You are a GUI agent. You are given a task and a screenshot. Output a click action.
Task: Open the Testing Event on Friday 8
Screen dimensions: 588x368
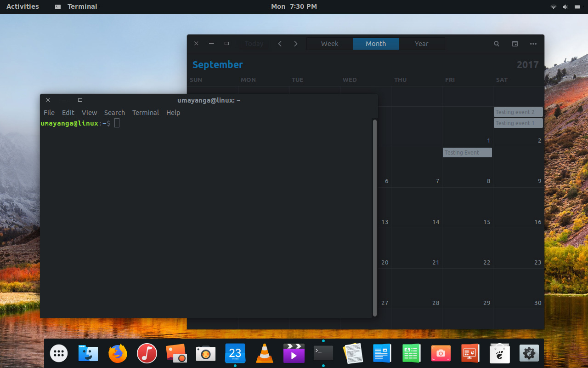[467, 153]
